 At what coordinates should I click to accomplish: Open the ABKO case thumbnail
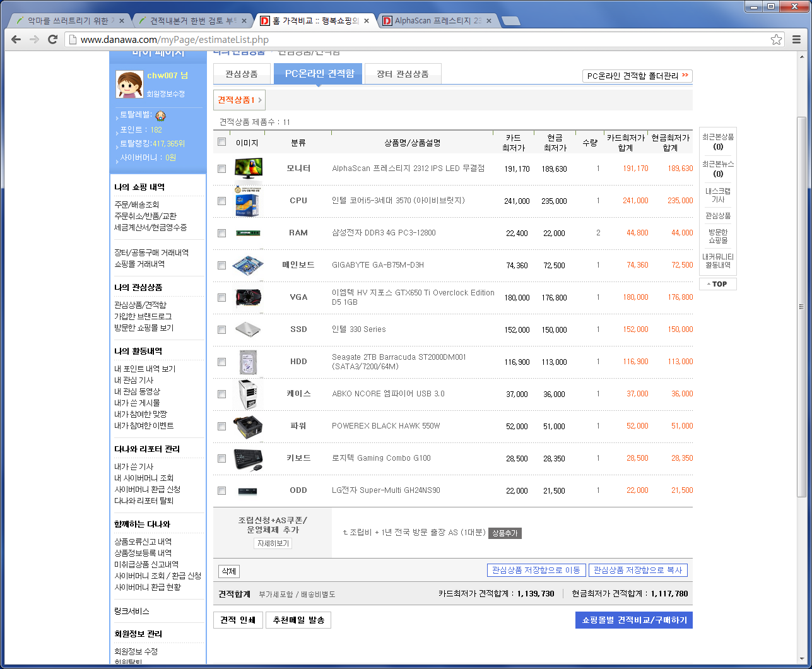(x=248, y=394)
